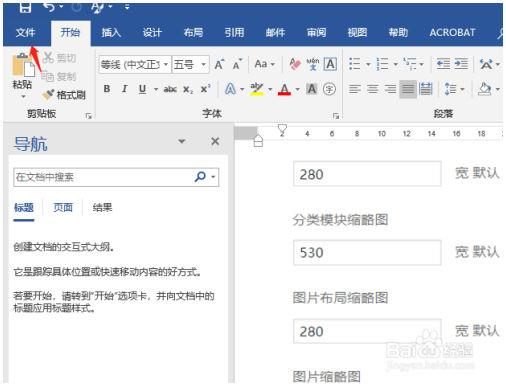The width and height of the screenshot is (506, 386).
Task: Click the align left icon
Action: coord(355,89)
